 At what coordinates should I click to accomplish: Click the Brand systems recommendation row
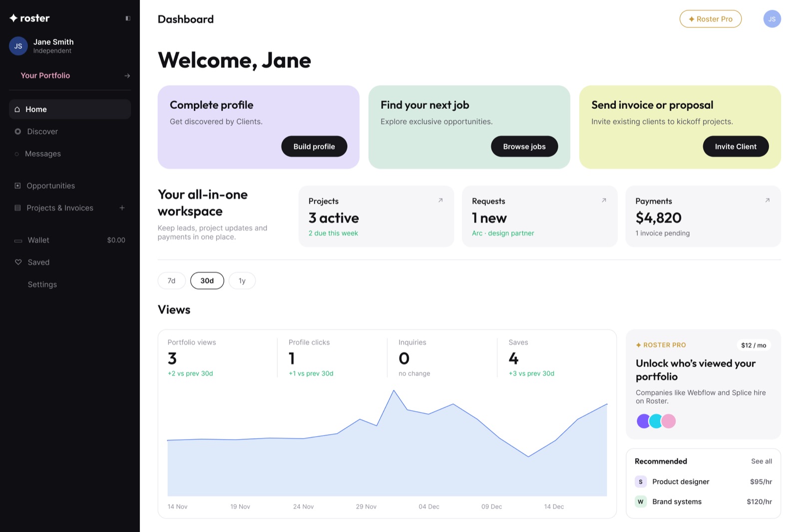[x=703, y=502]
